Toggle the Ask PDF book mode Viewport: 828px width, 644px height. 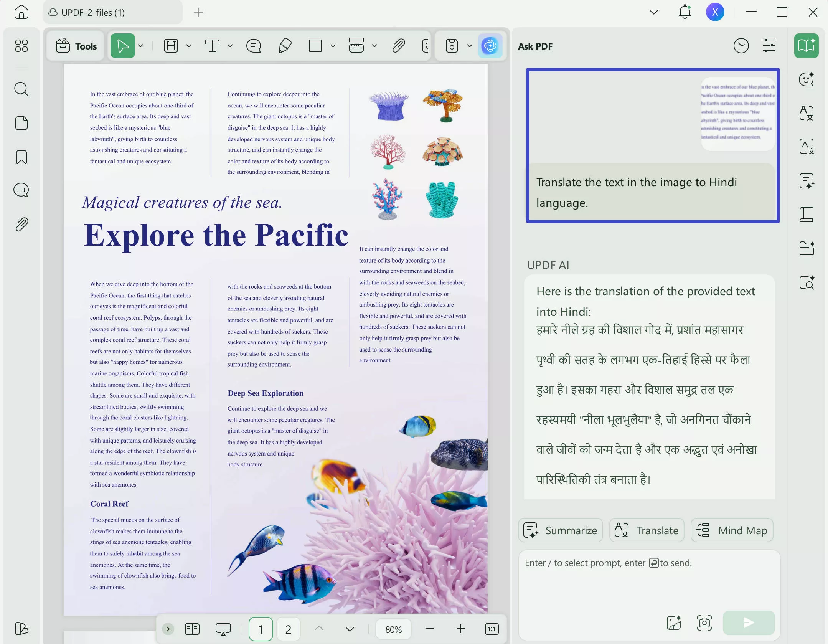point(806,46)
